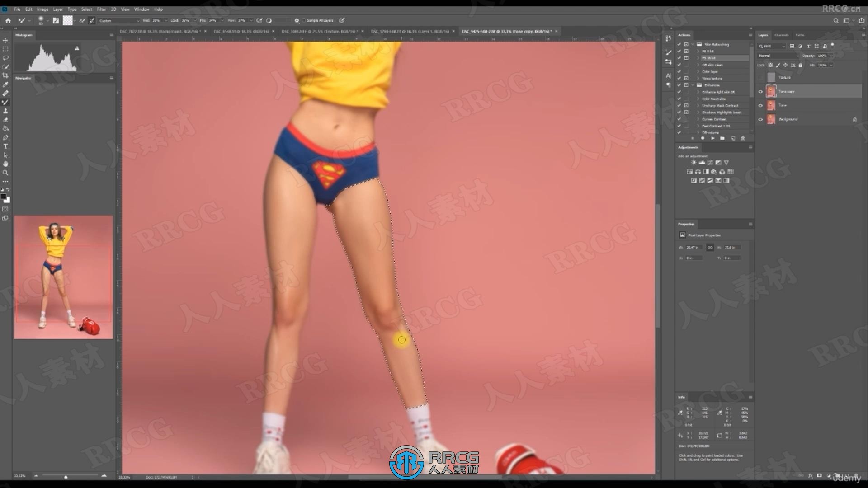Toggle checkmark for Color layer action

tap(679, 71)
